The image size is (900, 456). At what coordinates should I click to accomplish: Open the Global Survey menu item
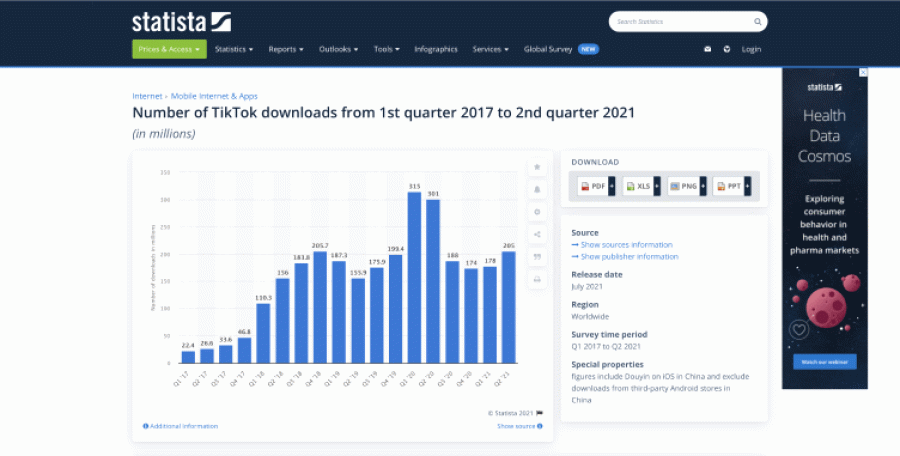point(561,49)
